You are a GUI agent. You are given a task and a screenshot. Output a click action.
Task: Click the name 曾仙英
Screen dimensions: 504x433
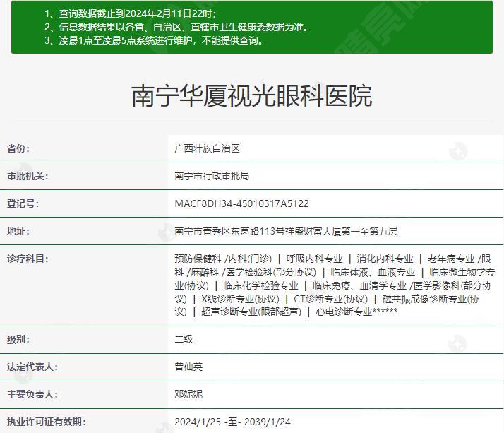point(188,367)
